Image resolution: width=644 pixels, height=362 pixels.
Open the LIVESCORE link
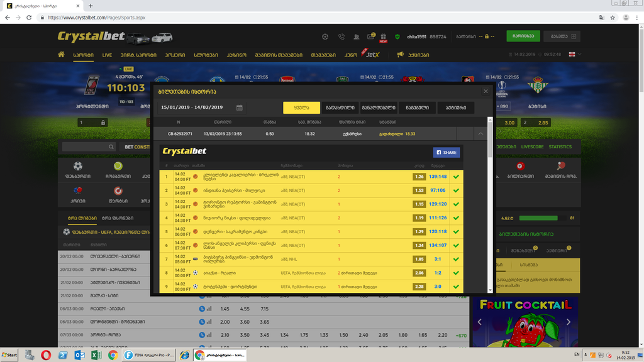(532, 147)
